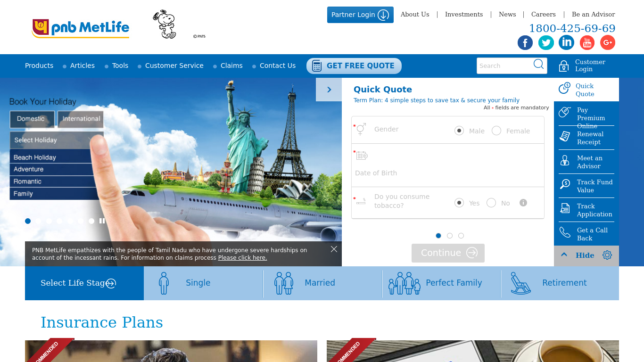Click Customer Login text link
644x362 pixels.
590,66
